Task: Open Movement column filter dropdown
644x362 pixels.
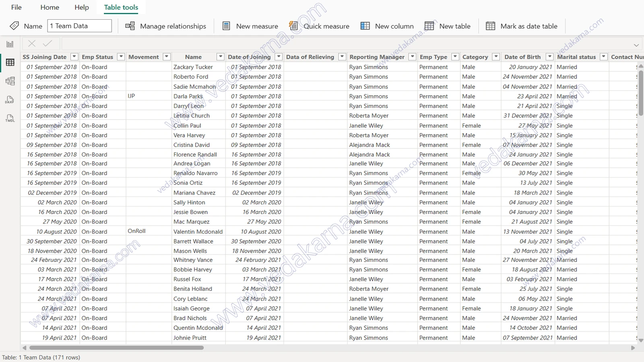Action: (167, 57)
